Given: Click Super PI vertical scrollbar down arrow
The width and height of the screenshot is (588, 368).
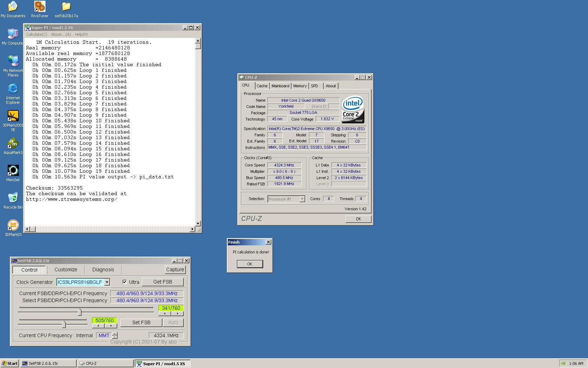Looking at the screenshot, I should tap(198, 223).
